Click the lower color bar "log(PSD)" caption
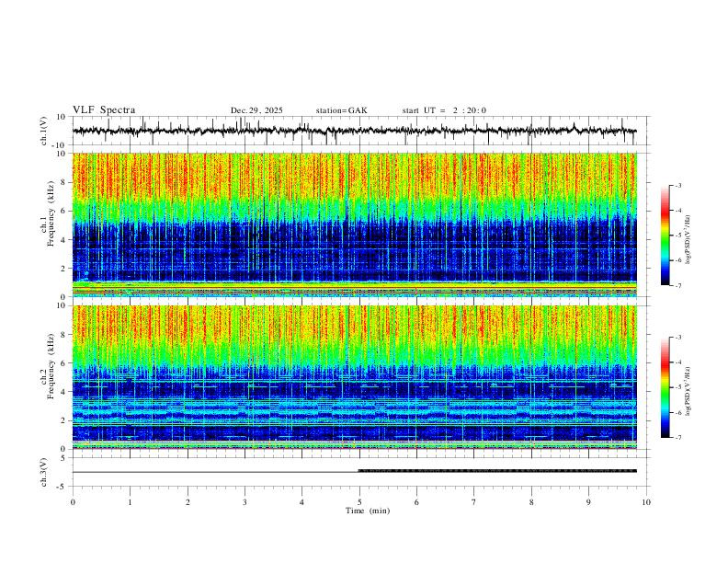Image resolution: width=728 pixels, height=563 pixels. point(688,391)
